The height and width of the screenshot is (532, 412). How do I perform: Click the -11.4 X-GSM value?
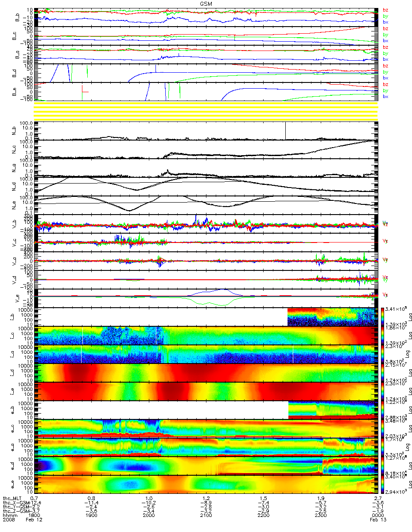tap(91, 503)
